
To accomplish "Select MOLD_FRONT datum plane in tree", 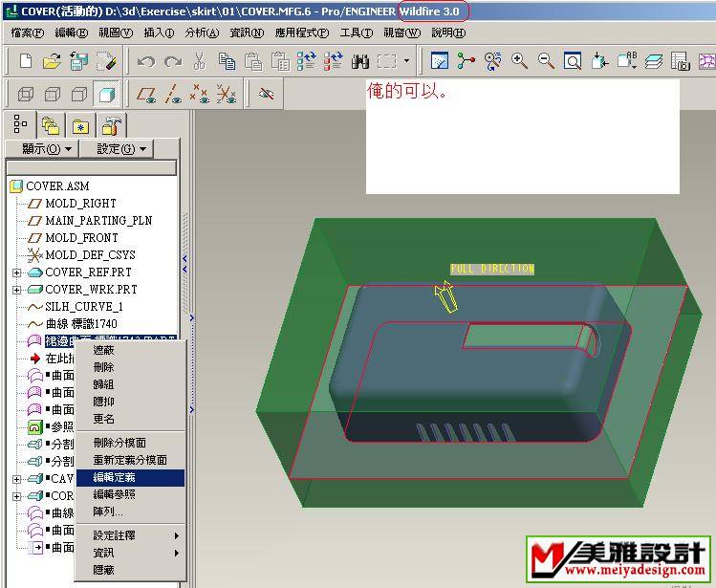I will (x=81, y=238).
